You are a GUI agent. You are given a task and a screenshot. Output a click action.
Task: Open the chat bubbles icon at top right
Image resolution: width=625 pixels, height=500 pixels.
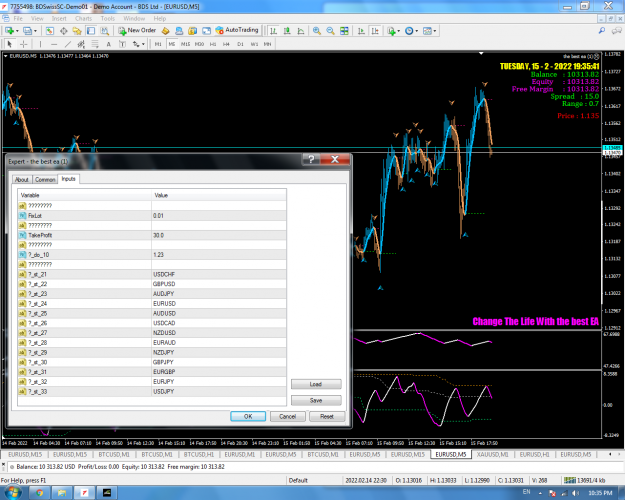pos(617,31)
